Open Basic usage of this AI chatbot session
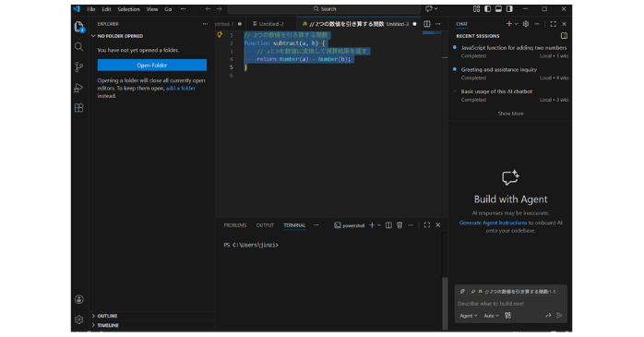Viewport: 644px width, 337px height. coord(510,95)
